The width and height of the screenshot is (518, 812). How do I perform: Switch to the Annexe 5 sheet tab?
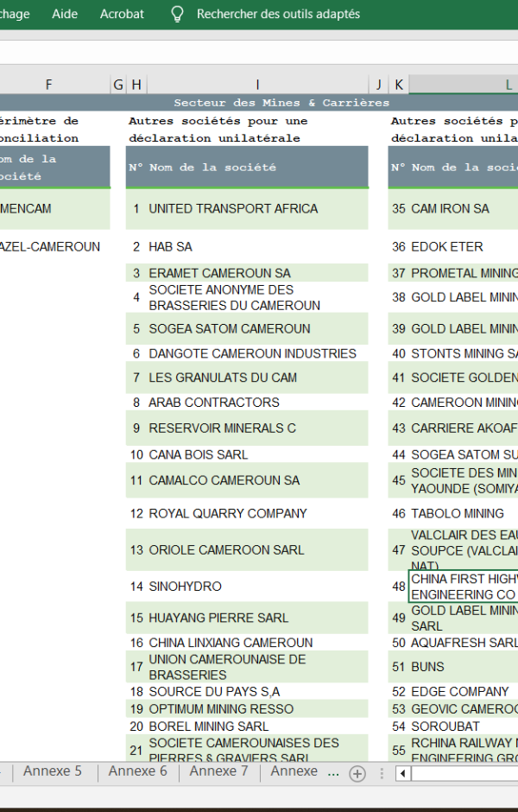tap(53, 771)
